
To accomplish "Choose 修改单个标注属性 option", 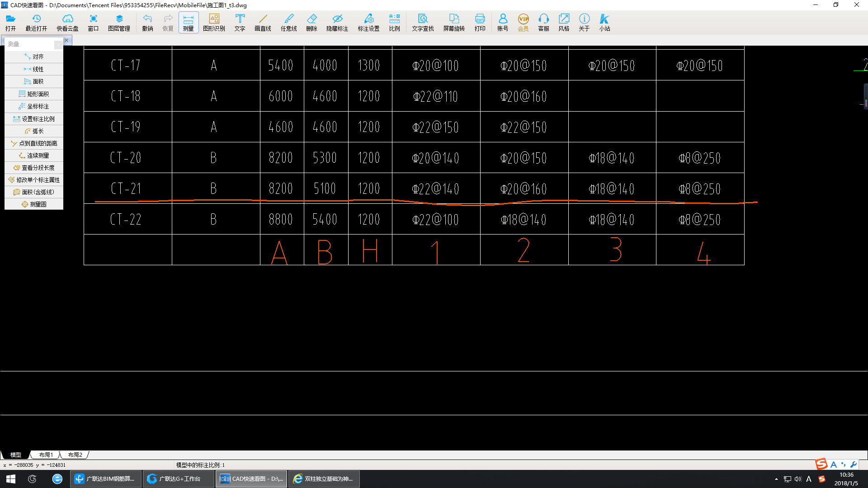I will pyautogui.click(x=34, y=180).
